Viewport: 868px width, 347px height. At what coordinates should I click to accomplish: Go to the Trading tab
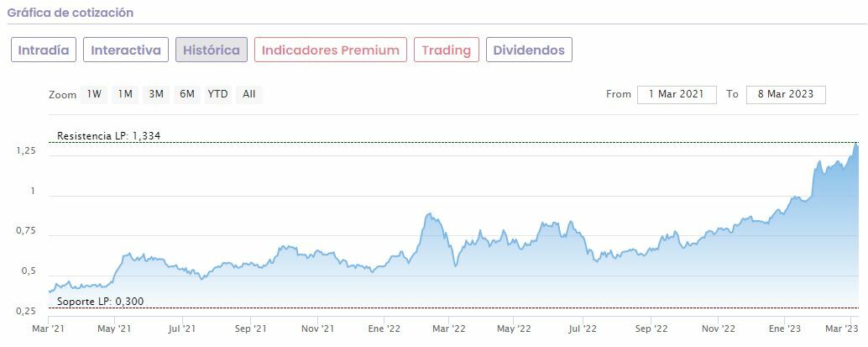(446, 50)
